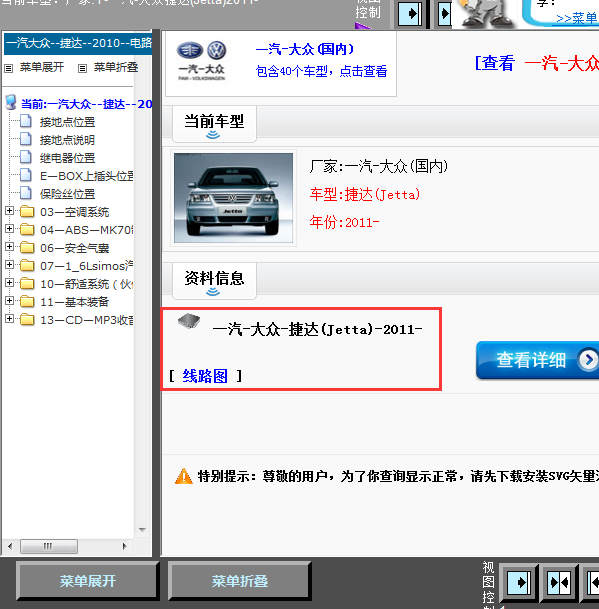Click the page icon beside 保险丝位置
This screenshot has width=599, height=609.
[x=26, y=193]
